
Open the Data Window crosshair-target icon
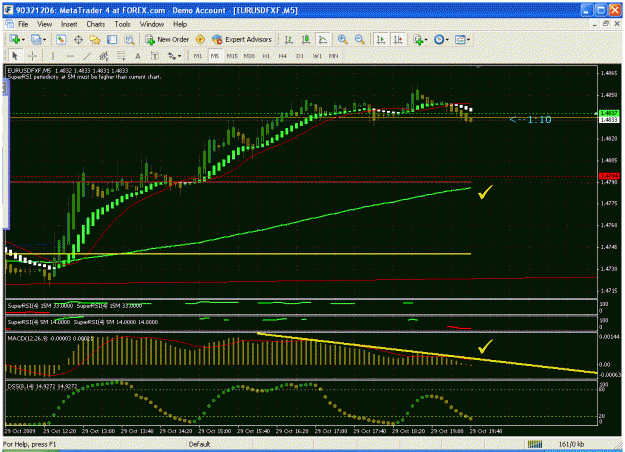[x=78, y=39]
